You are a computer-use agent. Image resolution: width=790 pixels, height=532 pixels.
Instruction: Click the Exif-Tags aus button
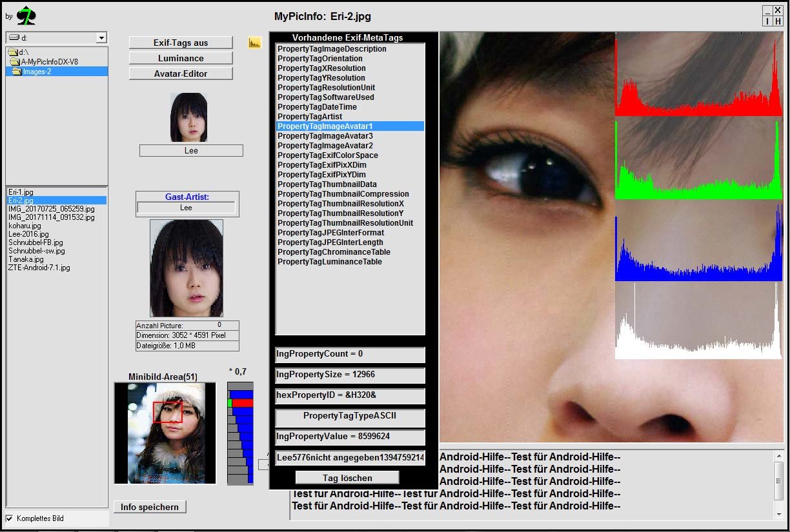(x=181, y=43)
